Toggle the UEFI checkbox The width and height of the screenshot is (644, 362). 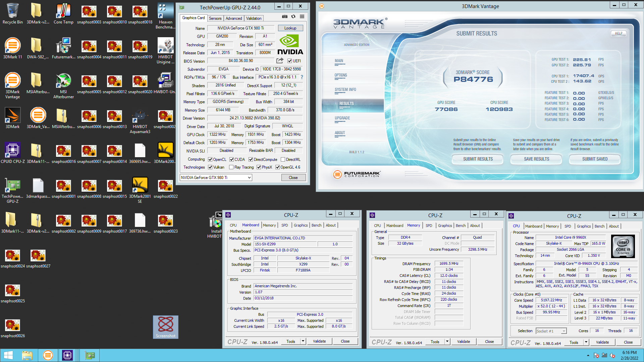tap(289, 61)
